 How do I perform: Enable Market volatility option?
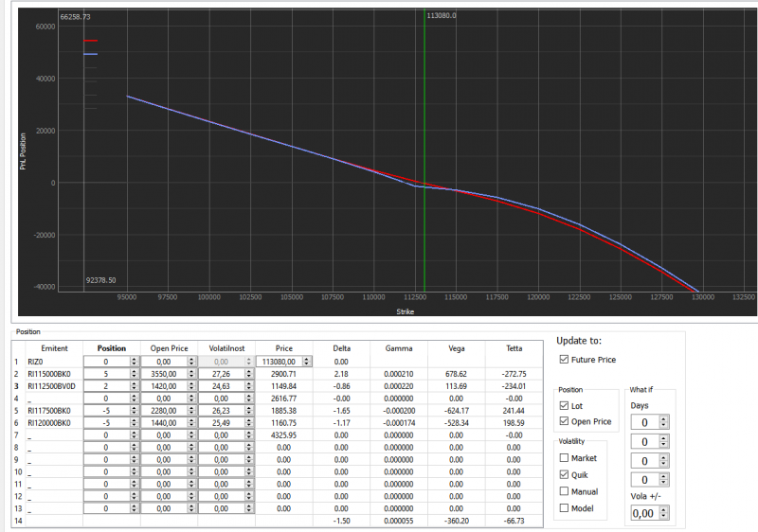(564, 457)
